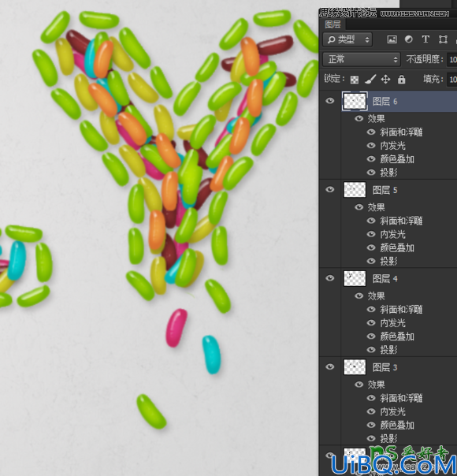Open 颜色叠加 settings under 图层 6
457x476 pixels.
(397, 159)
